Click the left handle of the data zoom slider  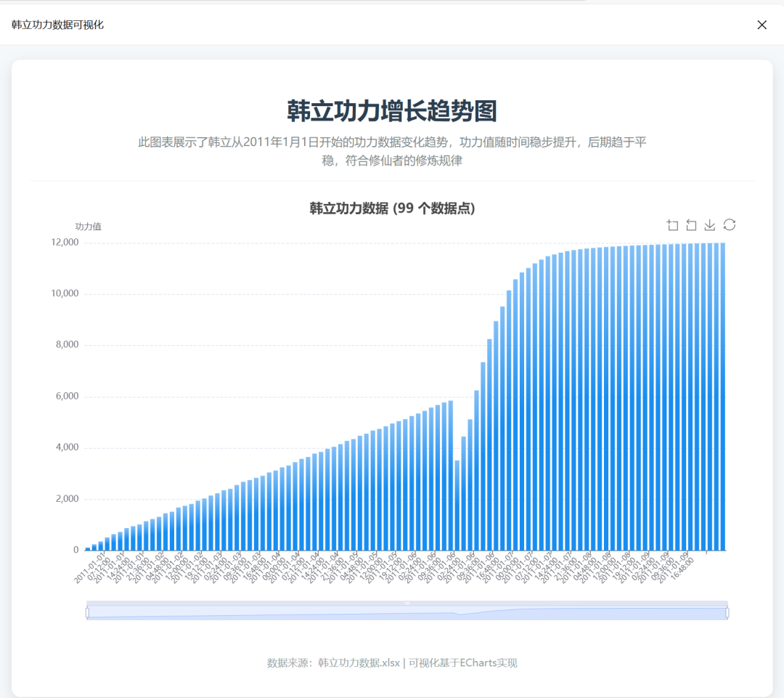88,611
